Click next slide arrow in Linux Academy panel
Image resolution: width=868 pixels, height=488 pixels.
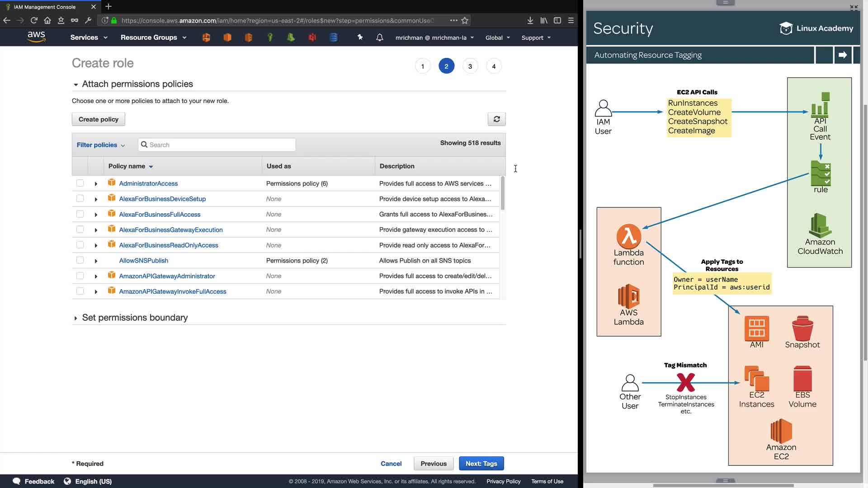coord(842,55)
